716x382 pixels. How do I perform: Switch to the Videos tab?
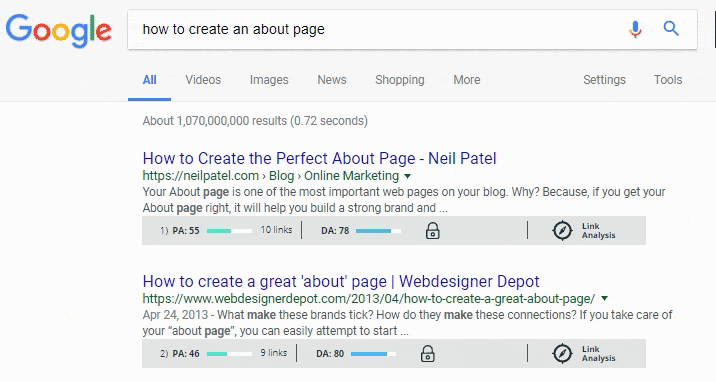click(203, 80)
